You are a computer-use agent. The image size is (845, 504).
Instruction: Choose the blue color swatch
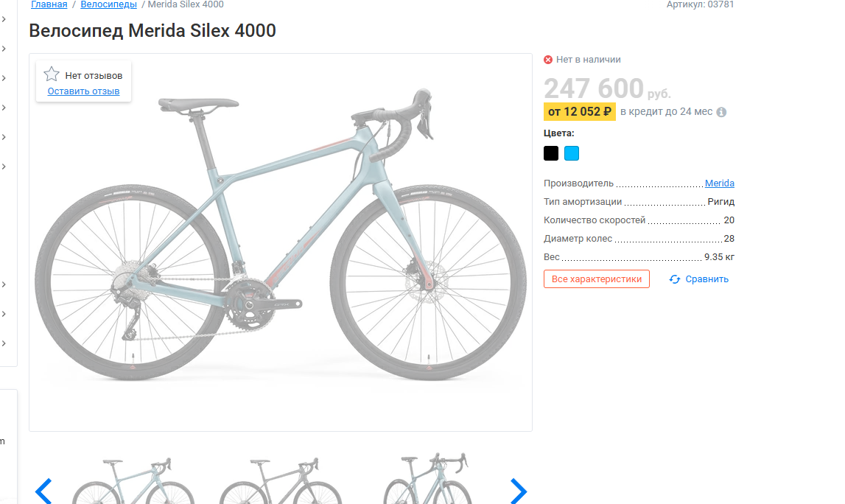(572, 153)
